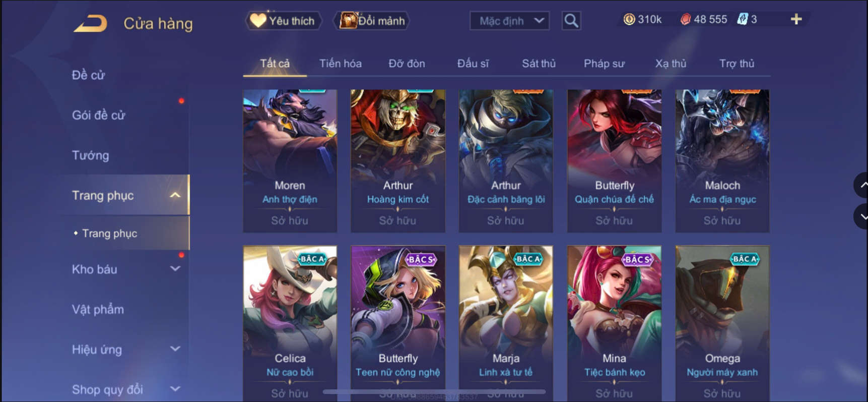The image size is (868, 402).
Task: Collapse the Trang phục menu section
Action: [175, 195]
